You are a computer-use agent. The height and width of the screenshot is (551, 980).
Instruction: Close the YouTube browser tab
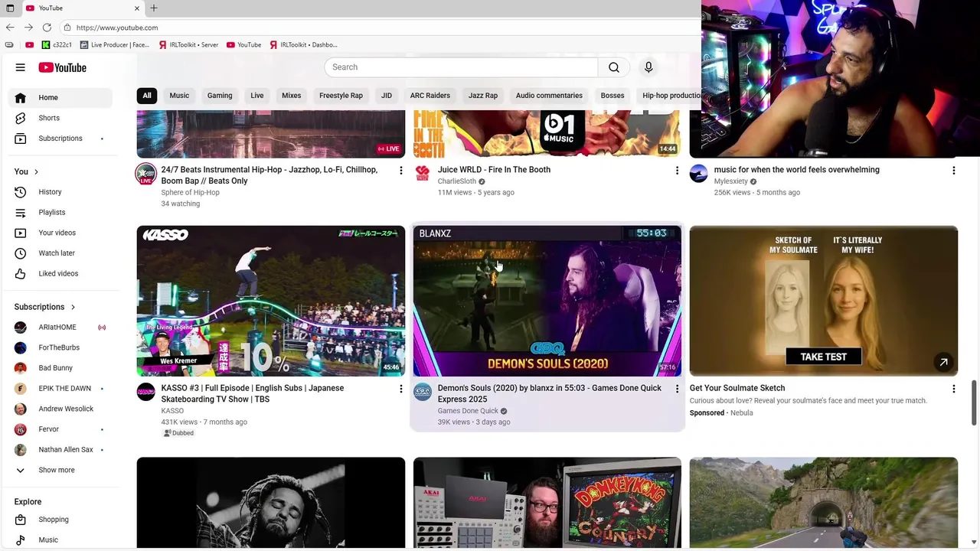pos(137,8)
